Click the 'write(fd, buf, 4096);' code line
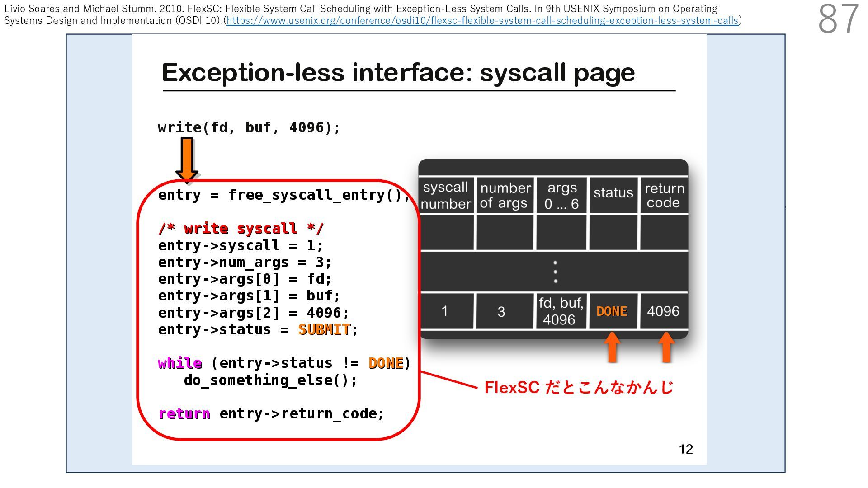 coord(249,128)
